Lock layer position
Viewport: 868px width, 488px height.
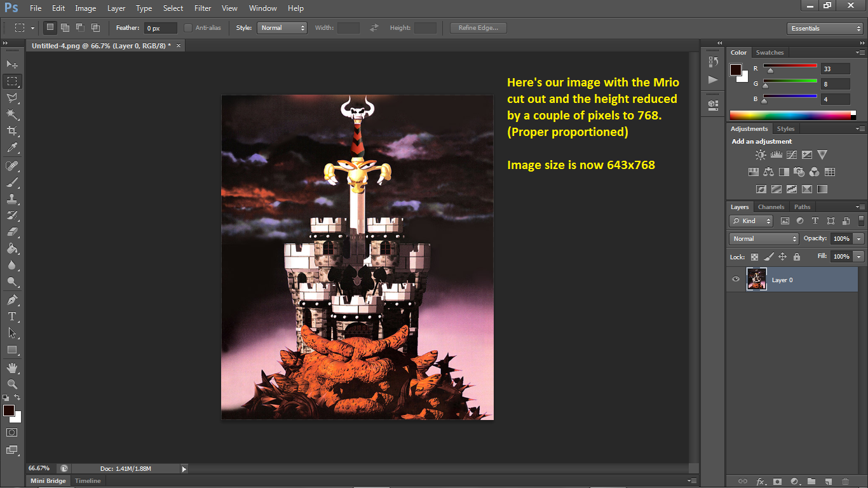click(x=782, y=257)
